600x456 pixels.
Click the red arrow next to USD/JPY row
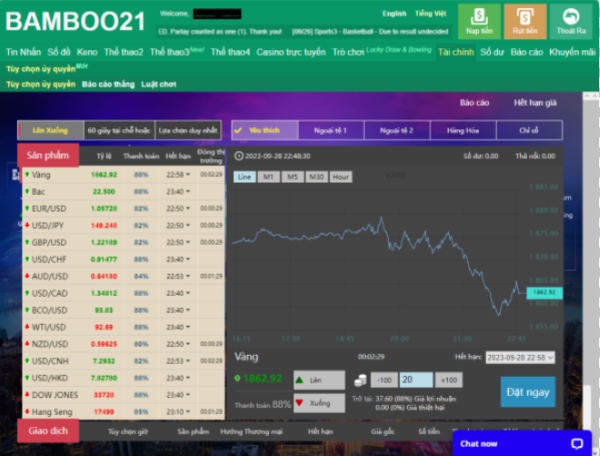click(x=25, y=225)
